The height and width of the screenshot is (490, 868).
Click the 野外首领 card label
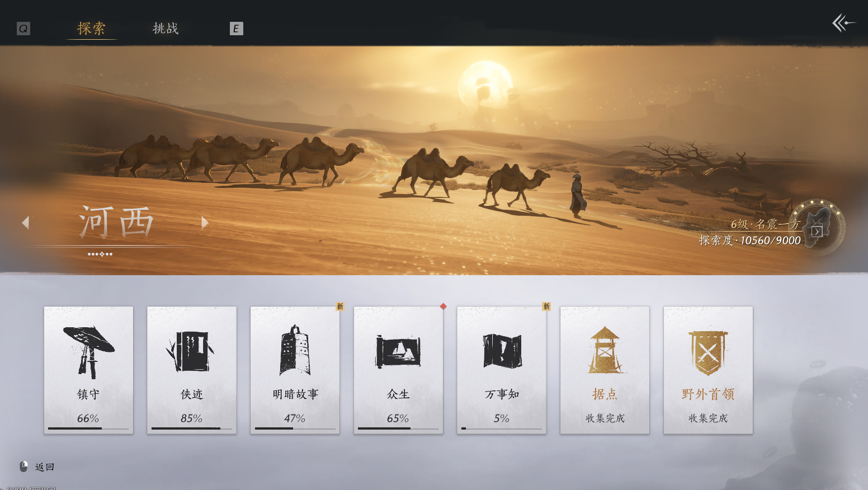(x=708, y=394)
